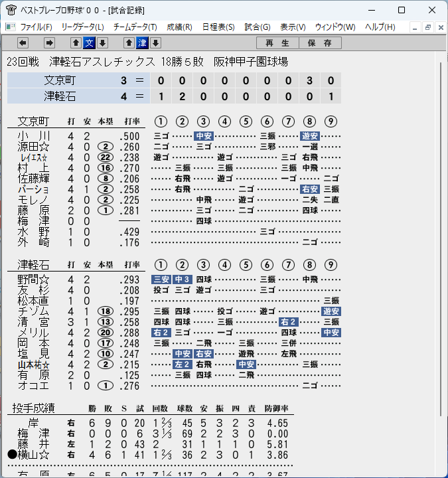Click circled home run count 22 for レイエス
The image size is (448, 478).
tap(106, 157)
